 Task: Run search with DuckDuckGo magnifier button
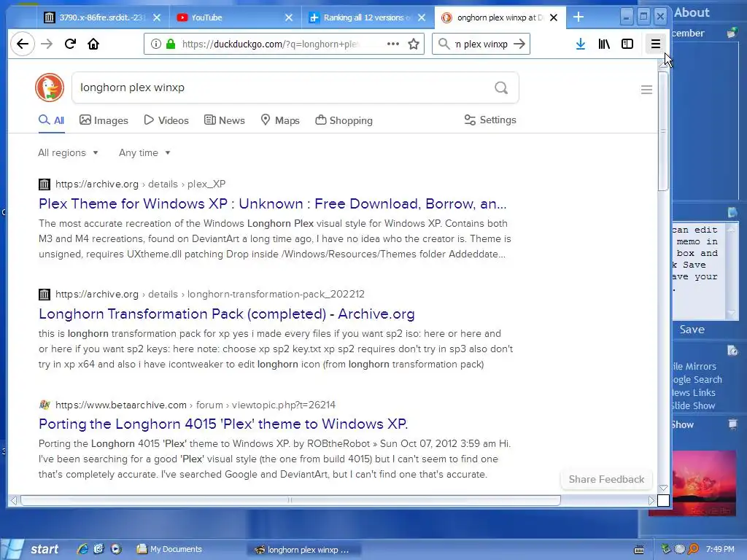pos(501,87)
